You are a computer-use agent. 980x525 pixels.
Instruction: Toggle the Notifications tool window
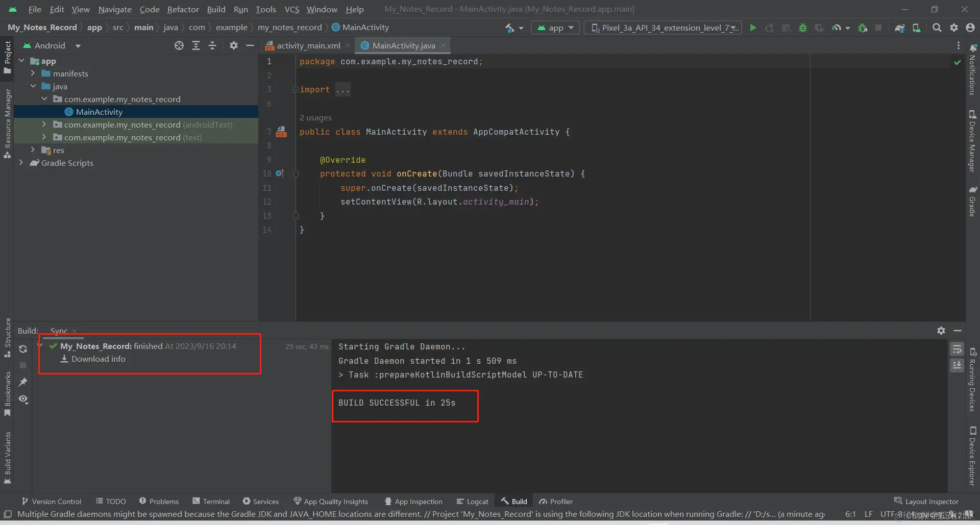972,69
